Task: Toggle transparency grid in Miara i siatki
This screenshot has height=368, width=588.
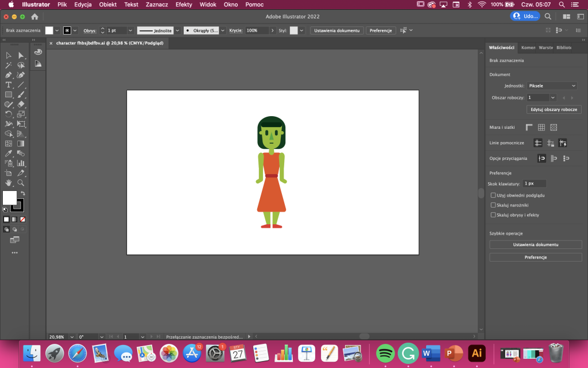Action: point(554,127)
